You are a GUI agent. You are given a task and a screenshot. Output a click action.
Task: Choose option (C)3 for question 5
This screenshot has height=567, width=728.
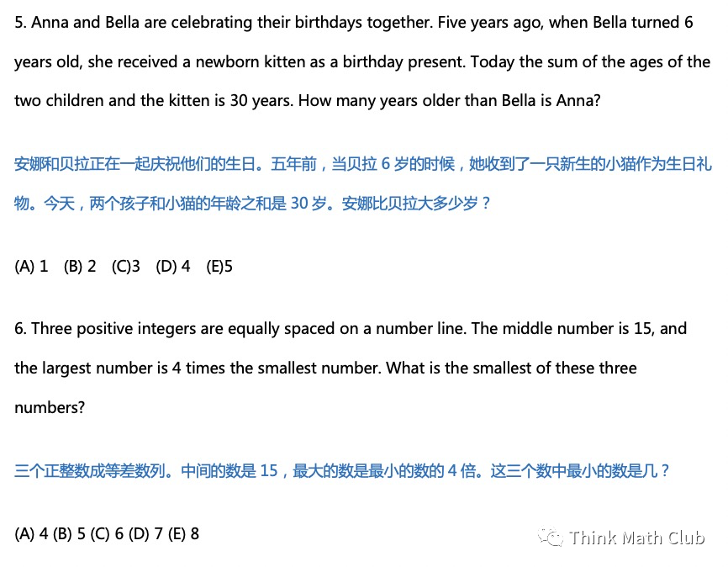(125, 267)
